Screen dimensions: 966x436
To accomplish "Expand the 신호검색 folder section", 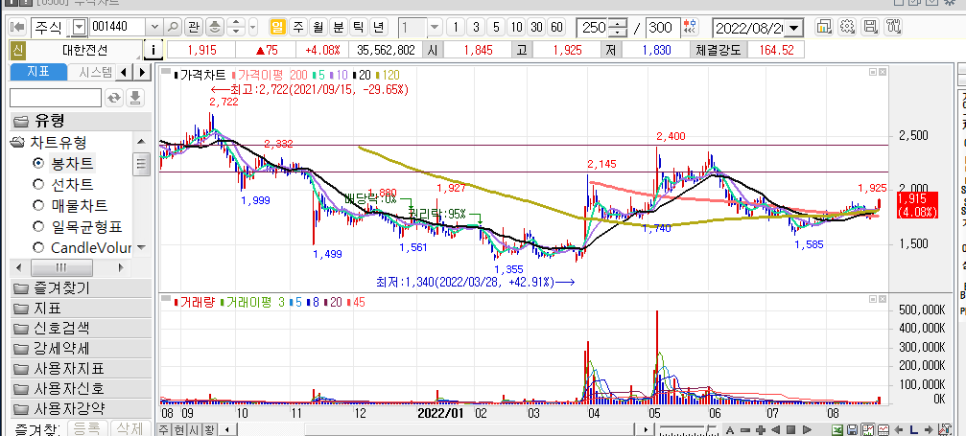I will coord(81,328).
